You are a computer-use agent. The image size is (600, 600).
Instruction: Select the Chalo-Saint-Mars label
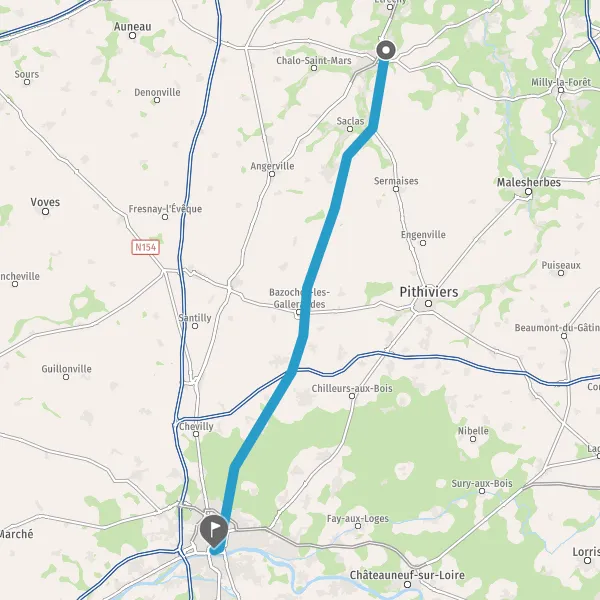tap(314, 60)
